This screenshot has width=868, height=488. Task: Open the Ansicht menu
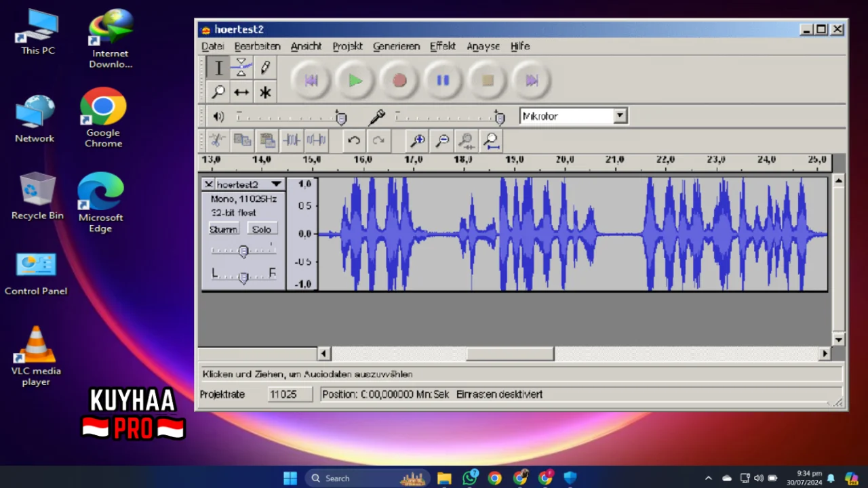coord(306,46)
